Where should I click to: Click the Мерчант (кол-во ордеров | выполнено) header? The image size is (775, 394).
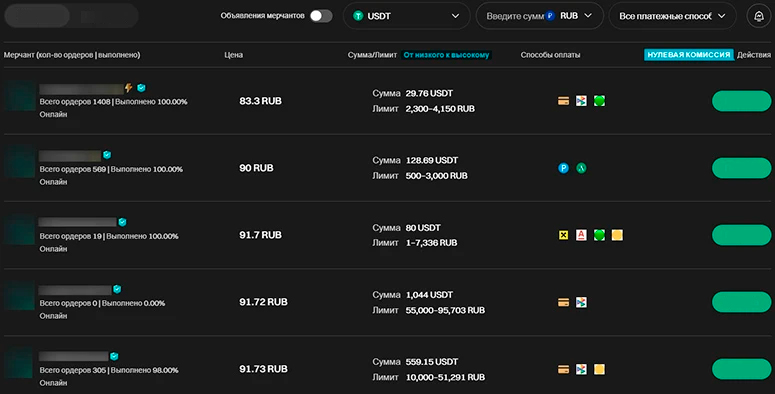(72, 55)
